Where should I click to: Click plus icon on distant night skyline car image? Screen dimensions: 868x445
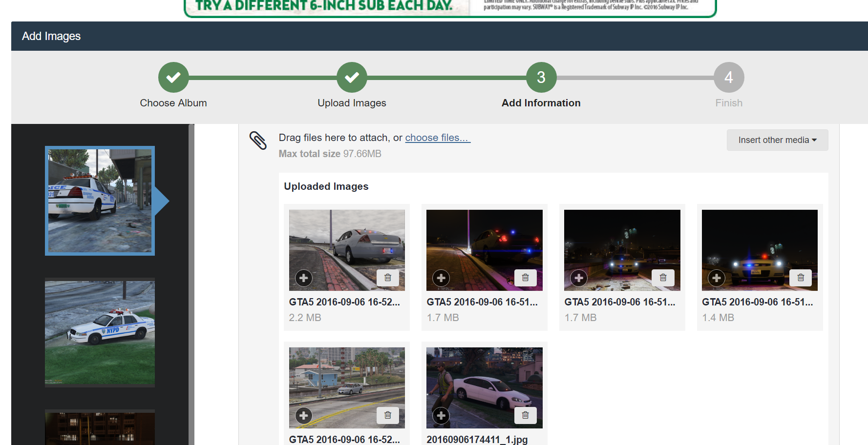click(579, 278)
